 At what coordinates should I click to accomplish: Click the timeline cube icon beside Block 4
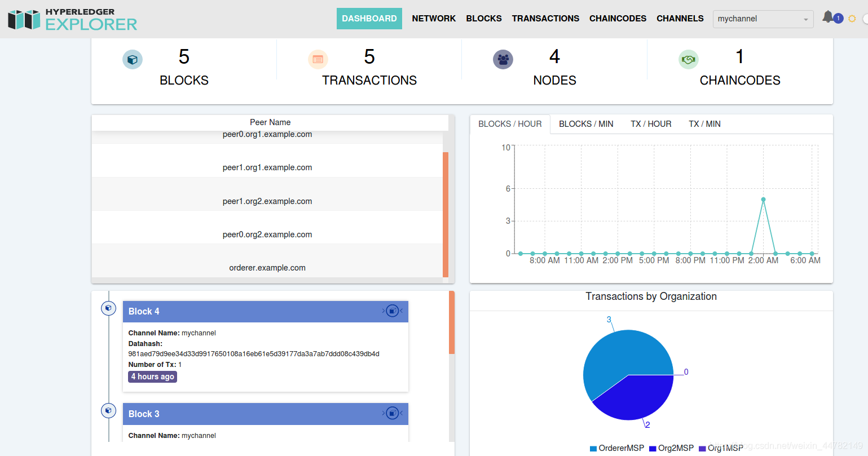pyautogui.click(x=108, y=308)
